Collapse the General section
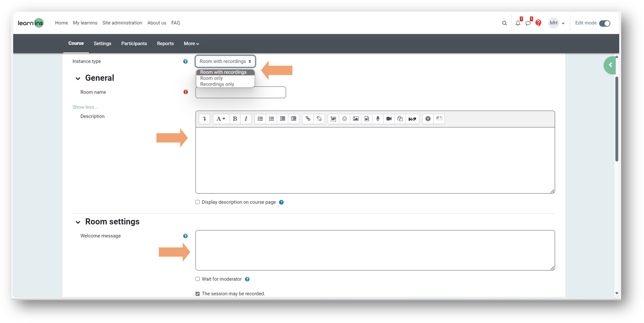Screen dimensions: 644x323 [x=78, y=78]
